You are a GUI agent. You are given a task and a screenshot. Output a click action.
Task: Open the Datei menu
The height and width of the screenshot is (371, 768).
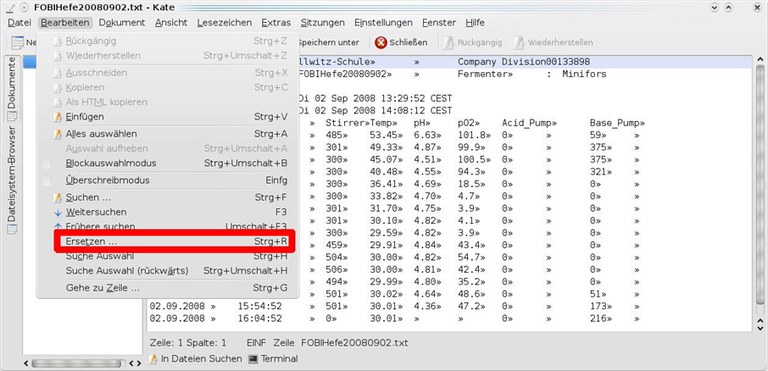point(19,23)
